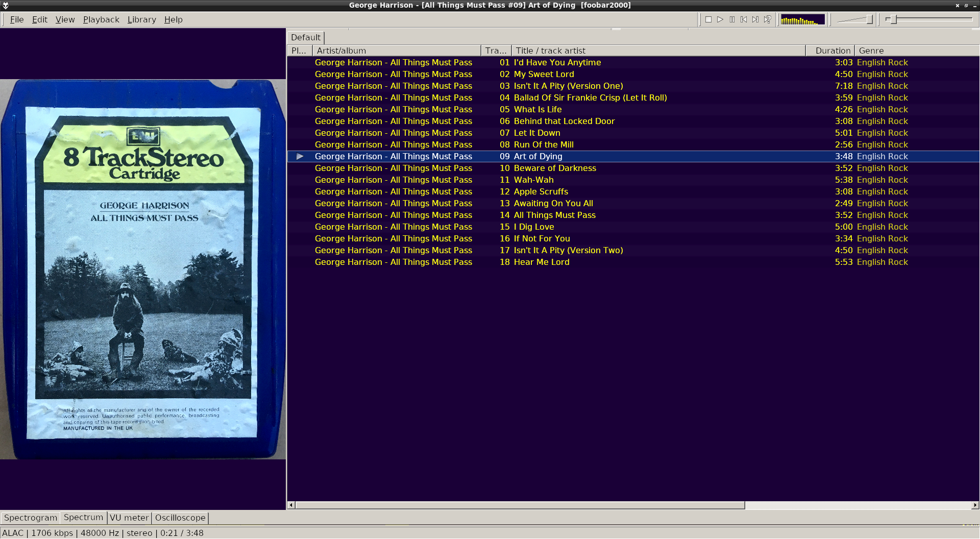Image resolution: width=980 pixels, height=539 pixels.
Task: Sort by the Artist/album column header
Action: [397, 51]
